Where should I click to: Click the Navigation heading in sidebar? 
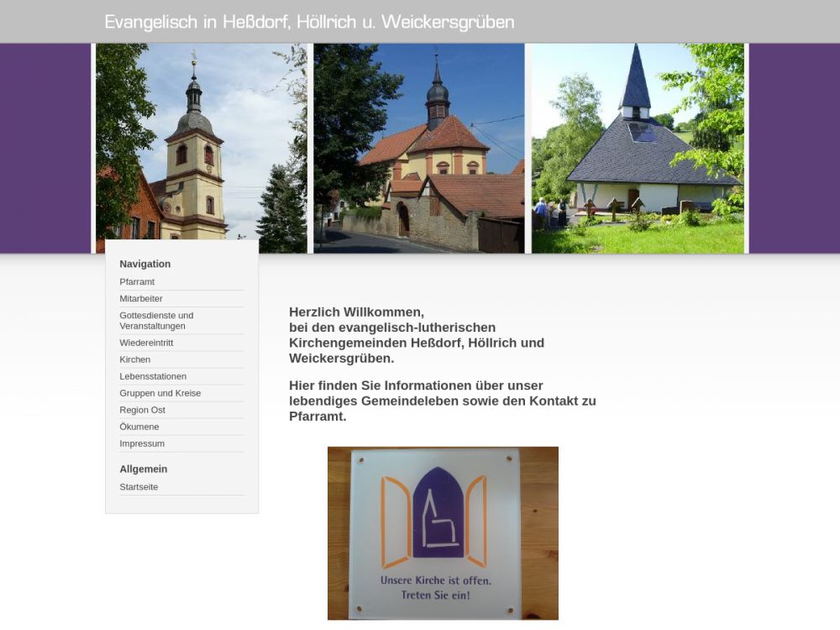145,264
